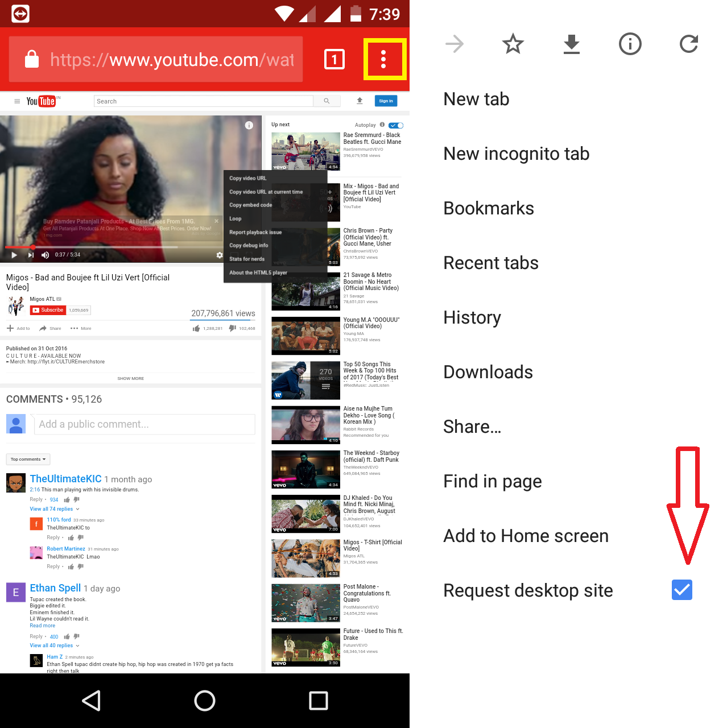Open the video player settings gear
Screen dimensions: 727x728
(x=220, y=255)
